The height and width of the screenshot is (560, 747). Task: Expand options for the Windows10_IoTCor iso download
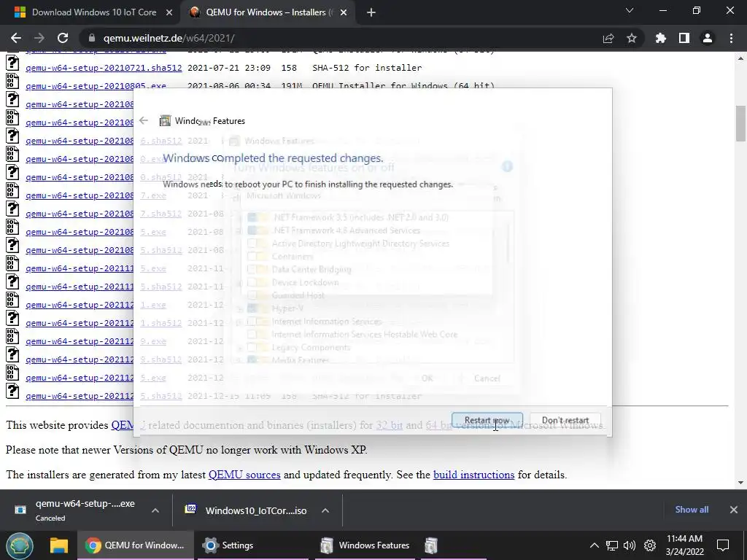pos(325,510)
